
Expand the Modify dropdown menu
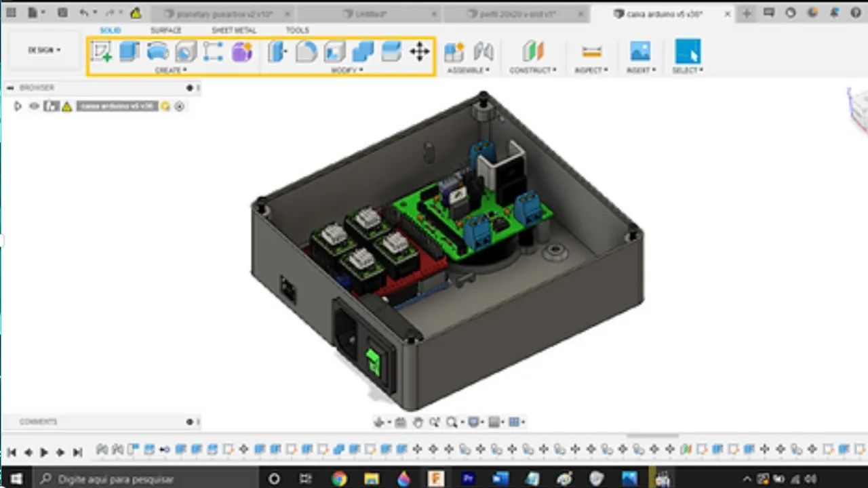click(x=347, y=70)
